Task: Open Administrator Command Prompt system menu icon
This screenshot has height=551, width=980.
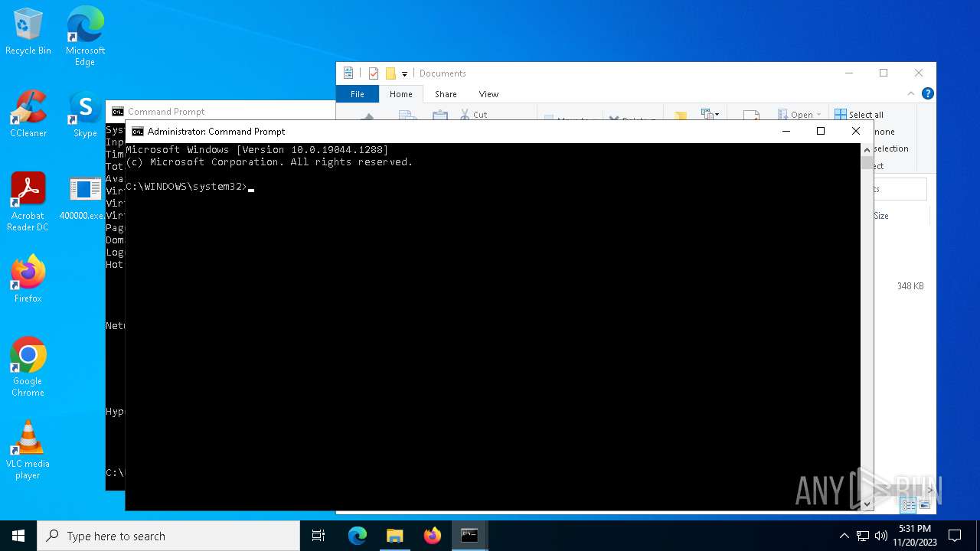Action: point(138,132)
